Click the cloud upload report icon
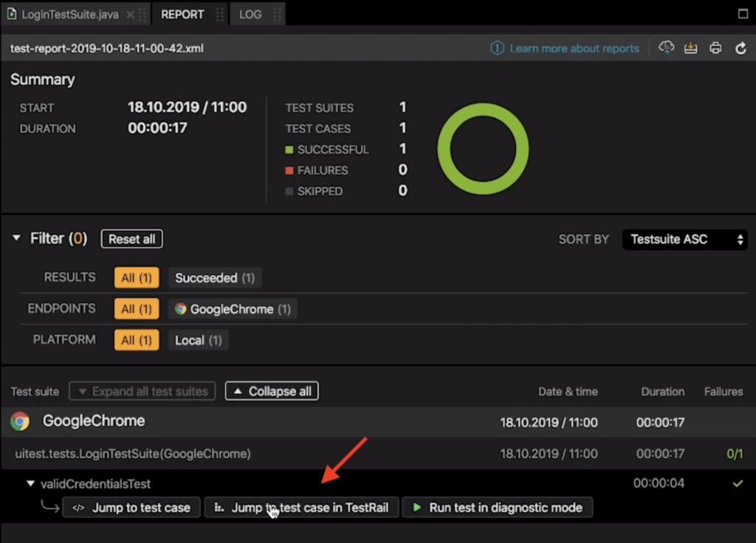 tap(667, 47)
